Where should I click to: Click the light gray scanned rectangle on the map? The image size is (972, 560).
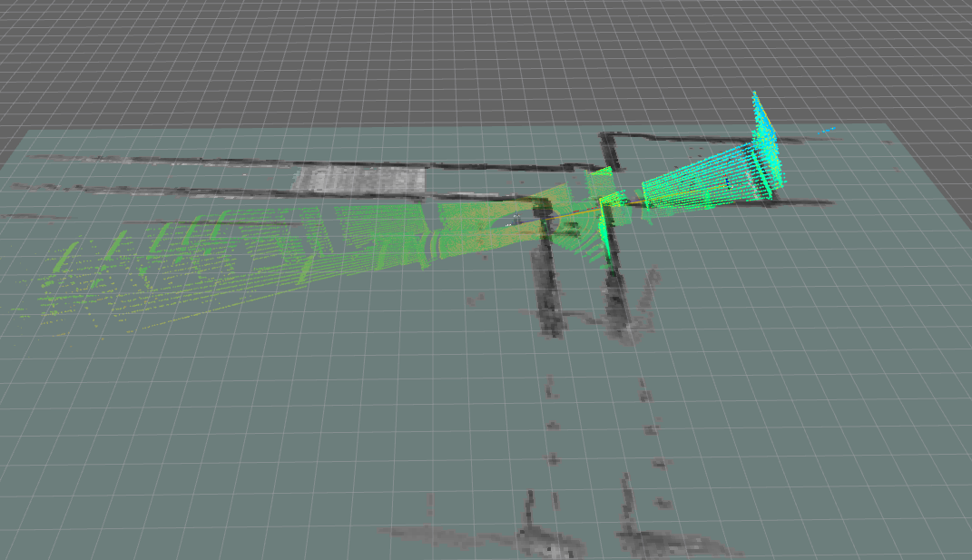pos(358,179)
